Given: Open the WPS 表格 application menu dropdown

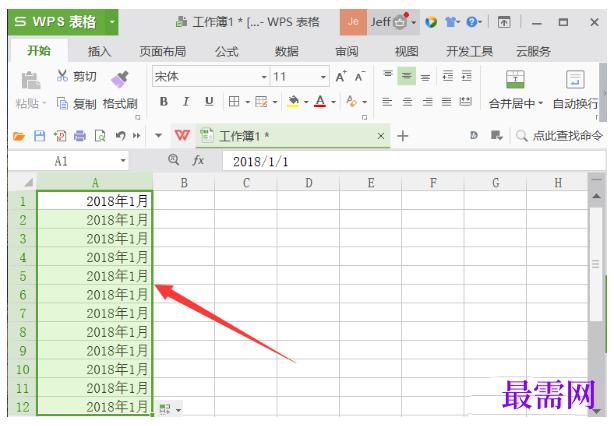Looking at the screenshot, I should [112, 22].
